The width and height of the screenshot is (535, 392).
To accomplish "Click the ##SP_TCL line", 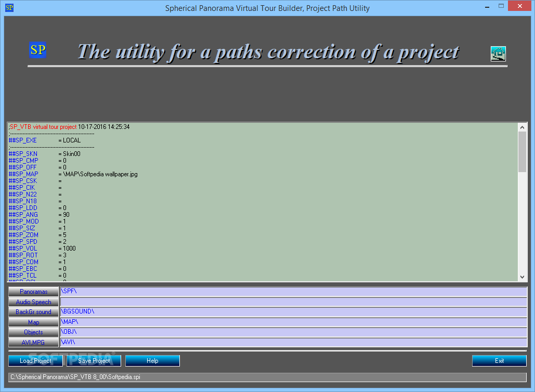I will click(x=37, y=276).
